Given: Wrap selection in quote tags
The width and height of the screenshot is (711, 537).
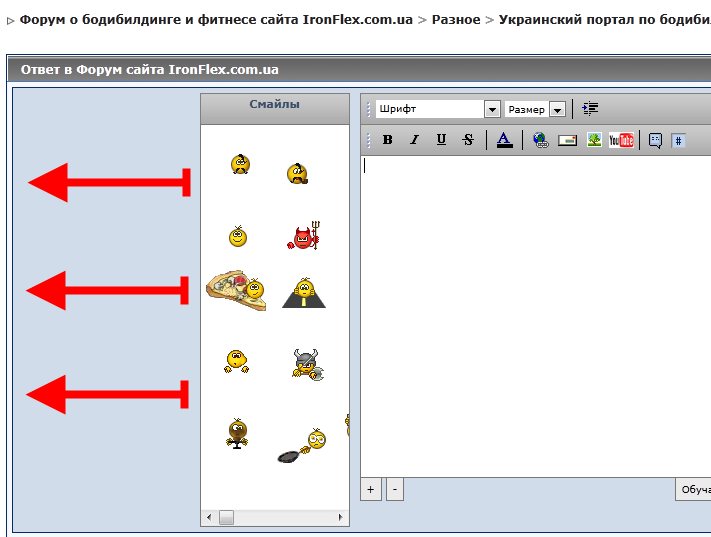Looking at the screenshot, I should pyautogui.click(x=655, y=140).
